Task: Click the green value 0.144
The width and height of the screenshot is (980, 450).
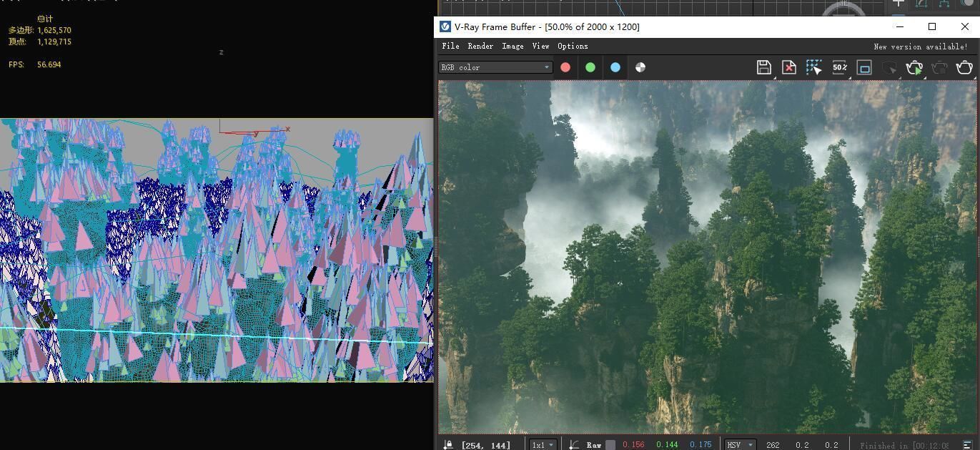Action: coord(667,445)
